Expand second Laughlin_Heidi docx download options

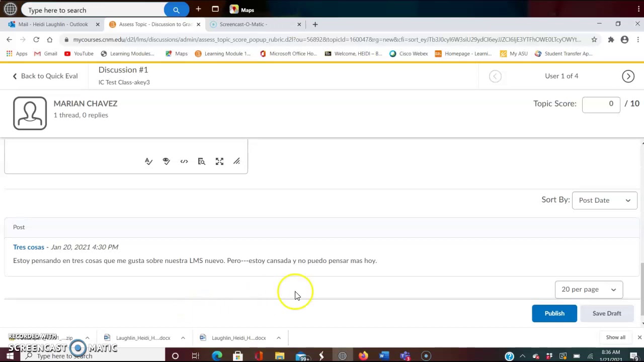pos(278,338)
